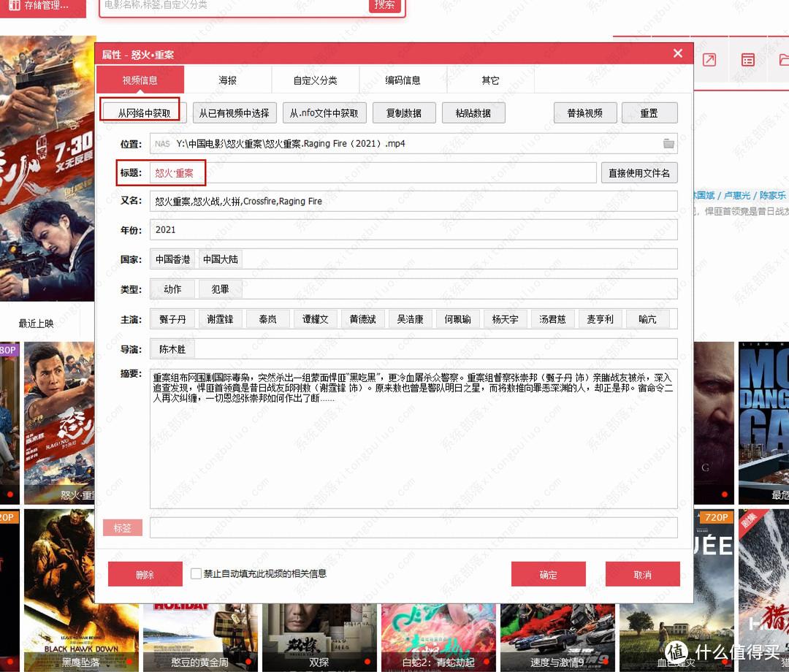Select actor tag 何珮瑜
The height and width of the screenshot is (672, 789).
point(458,319)
